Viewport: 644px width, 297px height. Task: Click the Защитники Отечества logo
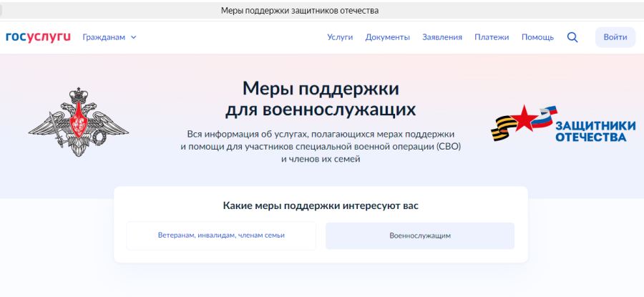pyautogui.click(x=563, y=124)
